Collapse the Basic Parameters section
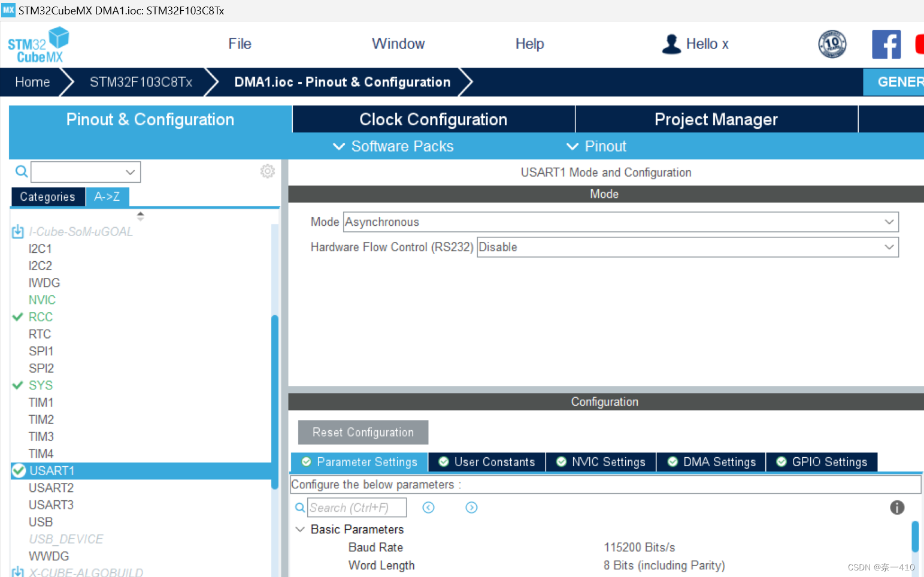This screenshot has width=924, height=577. coord(301,529)
